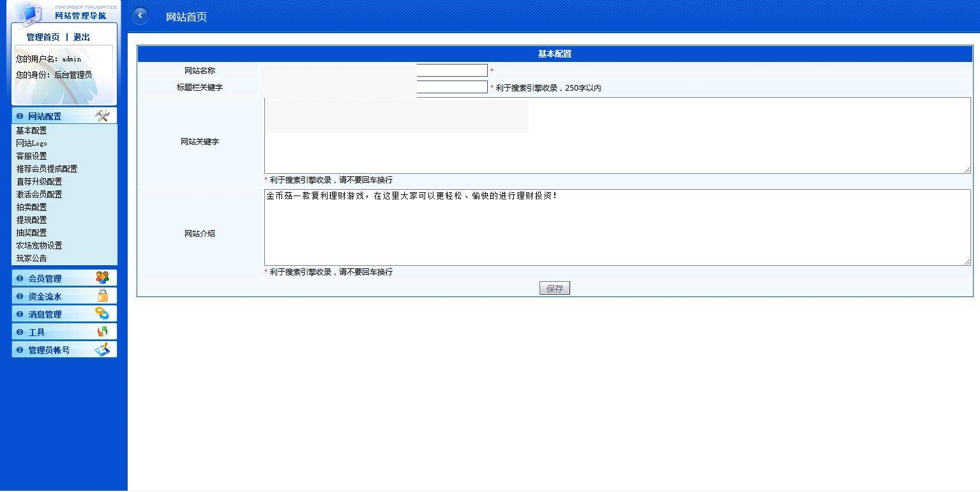980x492 pixels.
Task: Click the 网站关键字 textarea resize handle
Action: pyautogui.click(x=967, y=169)
